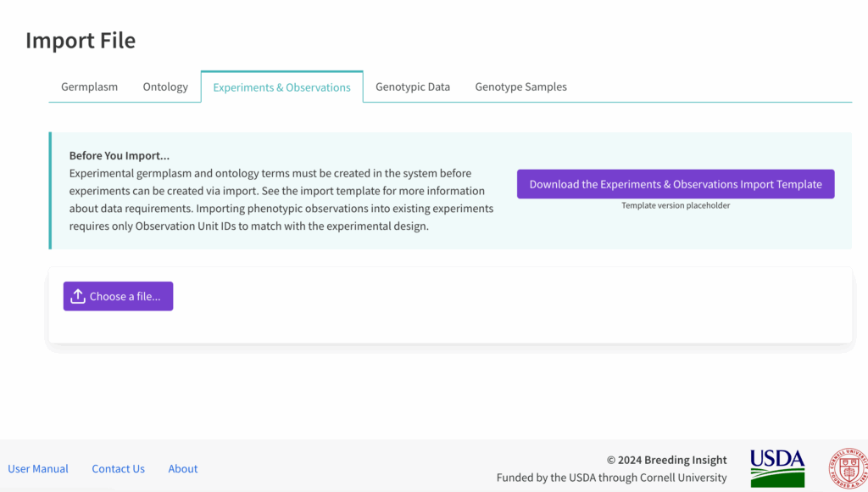Switch to the Ontology tab
This screenshot has width=868, height=492.
click(x=165, y=87)
